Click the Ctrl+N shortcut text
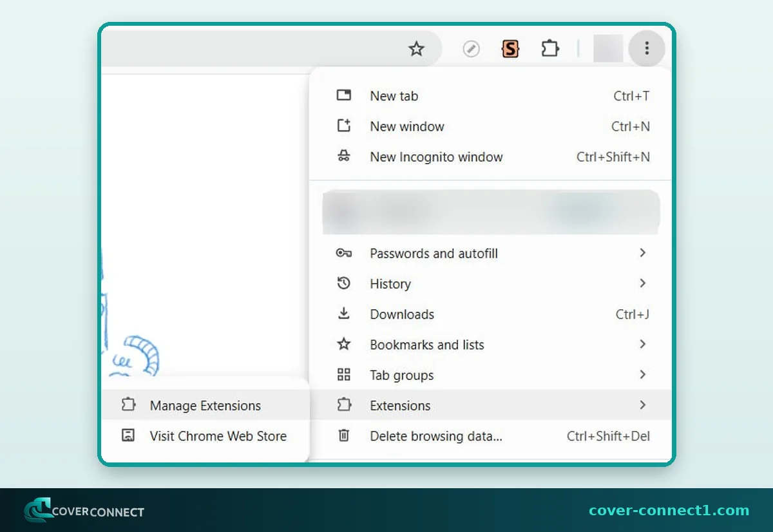Image resolution: width=773 pixels, height=532 pixels. [631, 126]
